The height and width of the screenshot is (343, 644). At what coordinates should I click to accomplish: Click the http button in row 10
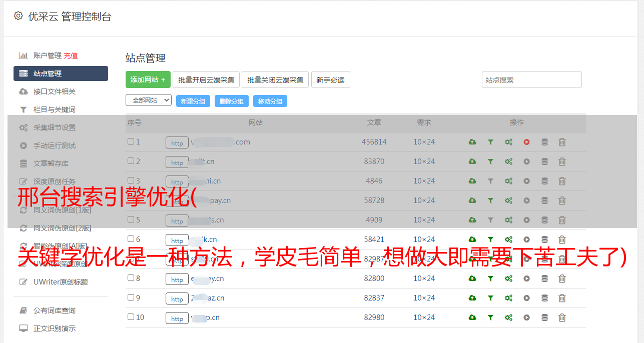tap(177, 318)
